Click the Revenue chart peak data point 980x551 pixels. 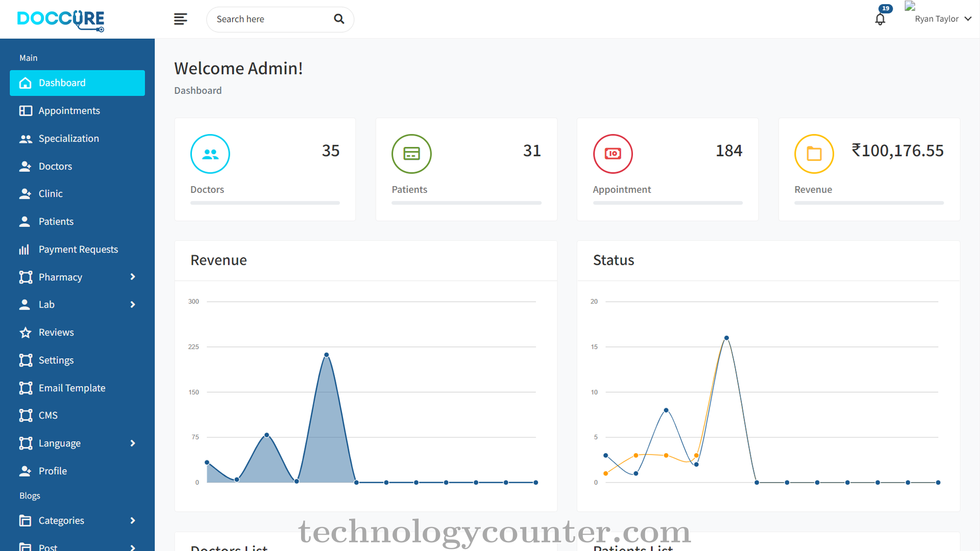tap(326, 355)
